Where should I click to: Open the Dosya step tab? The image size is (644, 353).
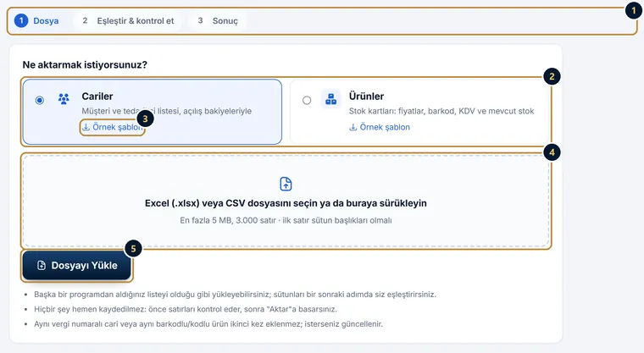click(x=37, y=20)
